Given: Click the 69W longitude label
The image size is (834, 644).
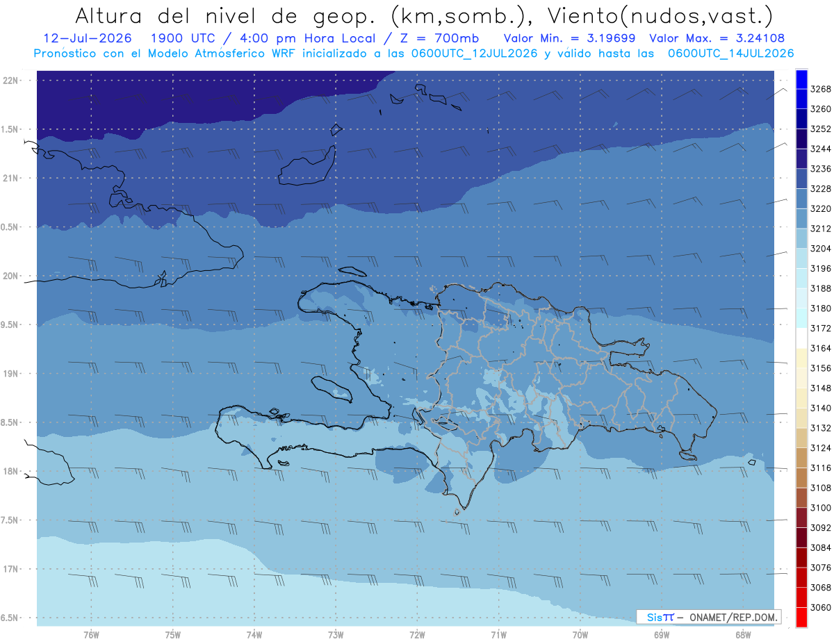Looking at the screenshot, I should click(x=662, y=634).
